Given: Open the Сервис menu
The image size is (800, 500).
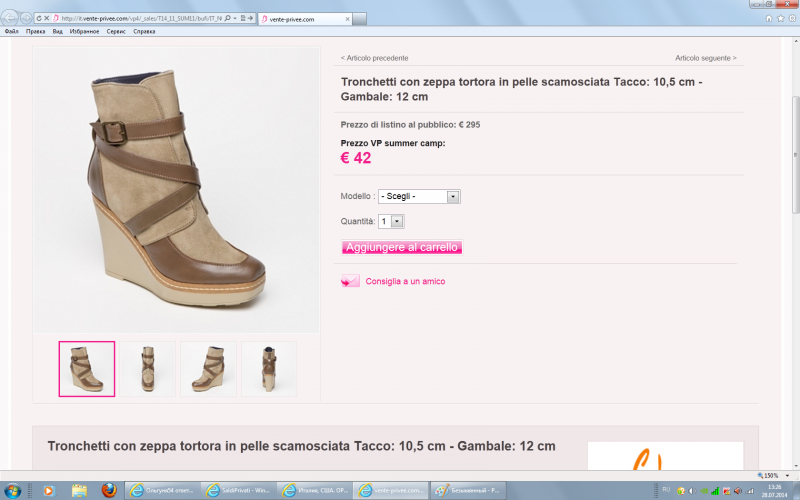Looking at the screenshot, I should pos(116,32).
